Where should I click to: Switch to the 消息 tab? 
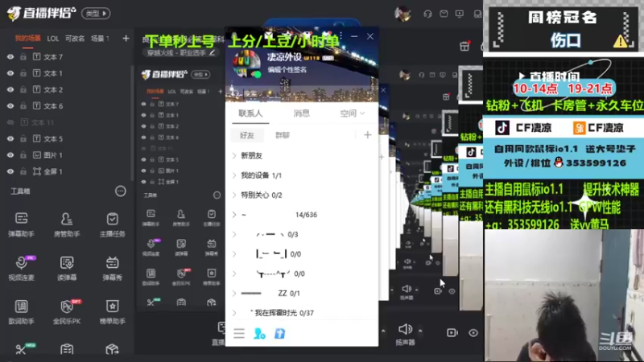coord(301,113)
